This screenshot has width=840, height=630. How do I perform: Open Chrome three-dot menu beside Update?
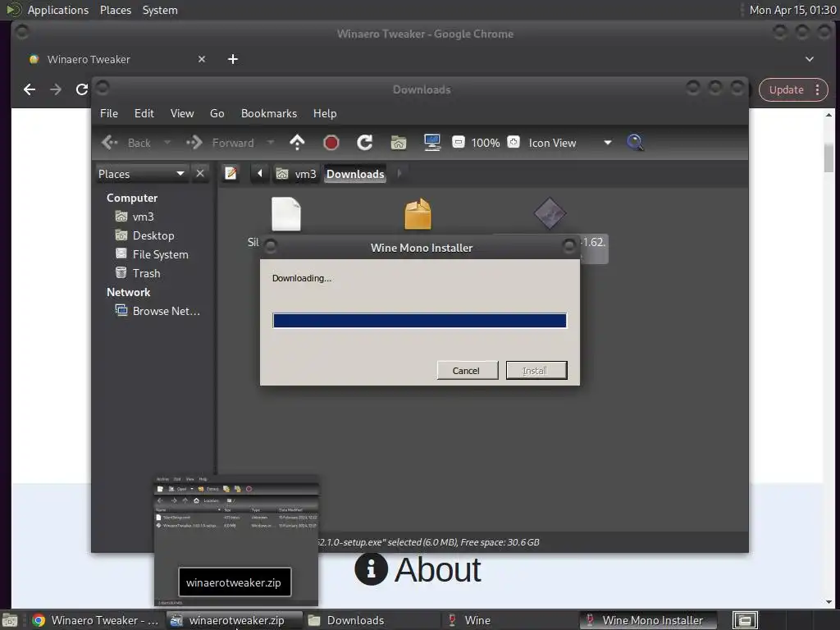(817, 89)
